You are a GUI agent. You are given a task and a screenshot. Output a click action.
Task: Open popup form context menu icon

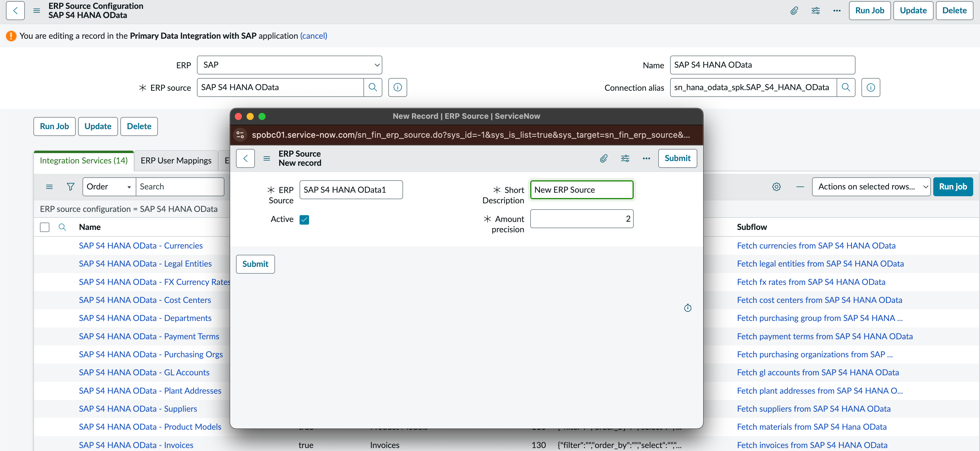[267, 158]
